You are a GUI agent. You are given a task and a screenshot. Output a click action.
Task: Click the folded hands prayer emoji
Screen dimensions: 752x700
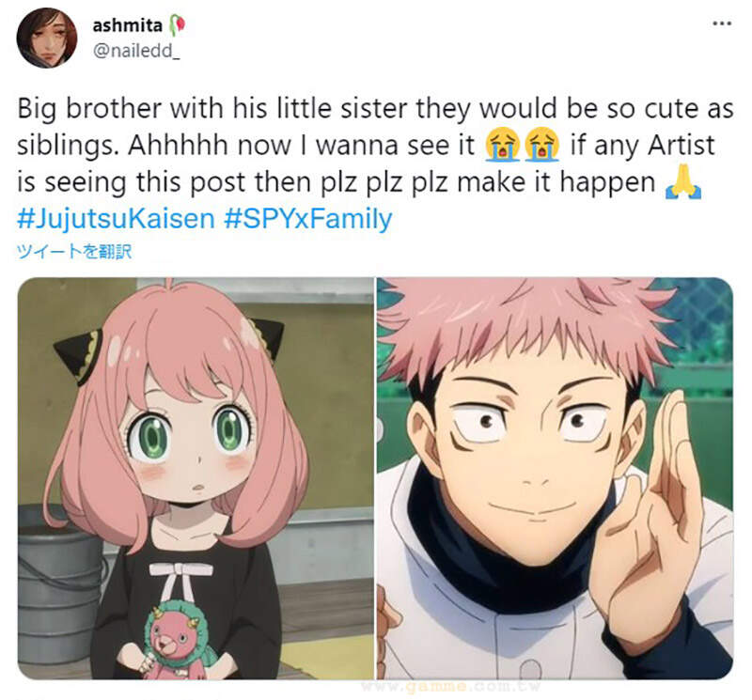[x=683, y=181]
